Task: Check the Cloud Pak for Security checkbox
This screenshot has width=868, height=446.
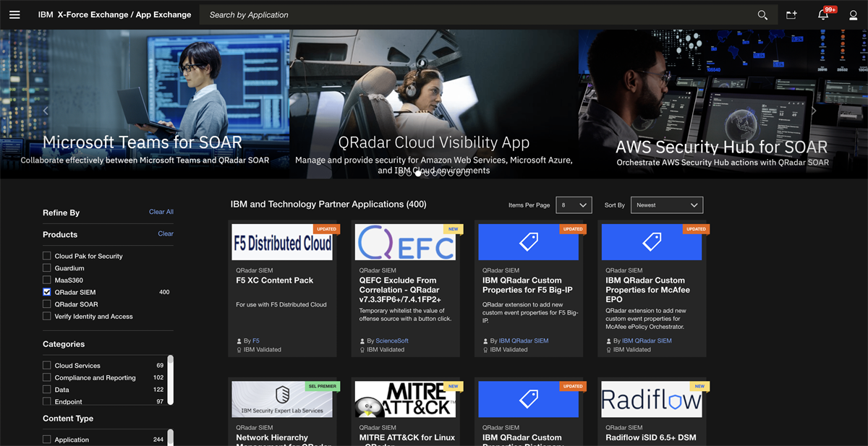Action: click(46, 255)
